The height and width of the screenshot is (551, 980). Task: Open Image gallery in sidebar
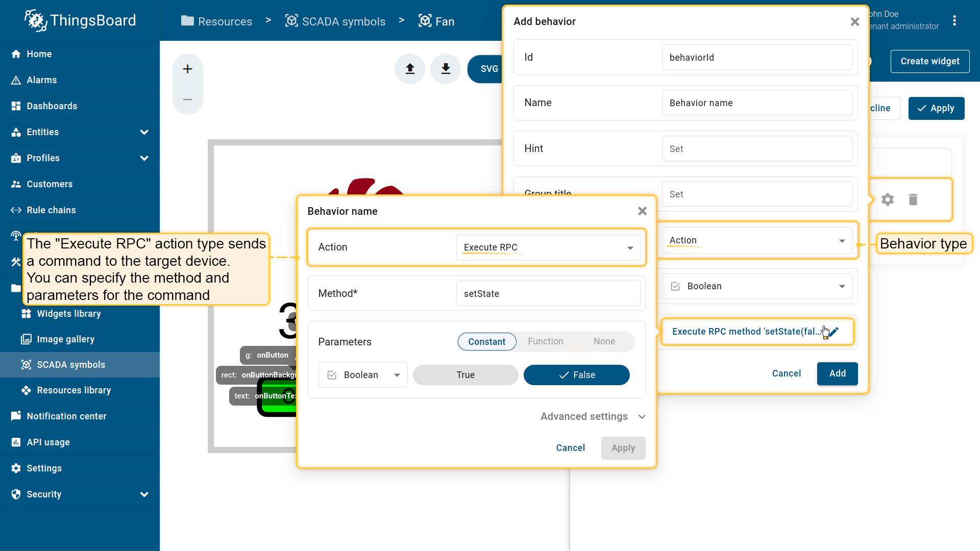pyautogui.click(x=65, y=339)
